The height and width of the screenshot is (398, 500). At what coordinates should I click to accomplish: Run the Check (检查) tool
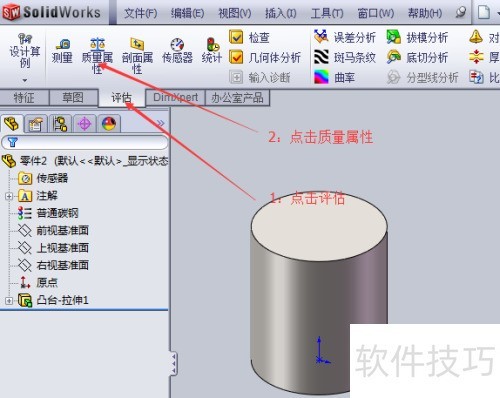(250, 37)
